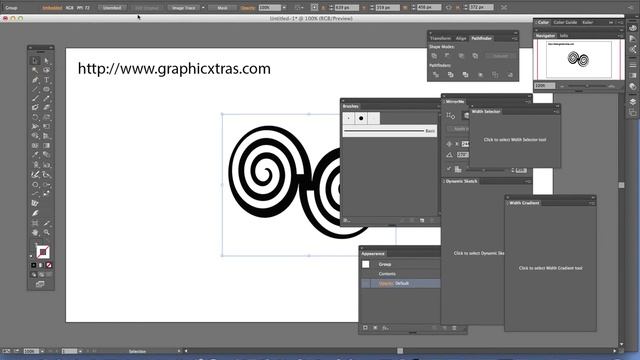Toggle Constrain Width and Height Proportions link

point(449,7)
